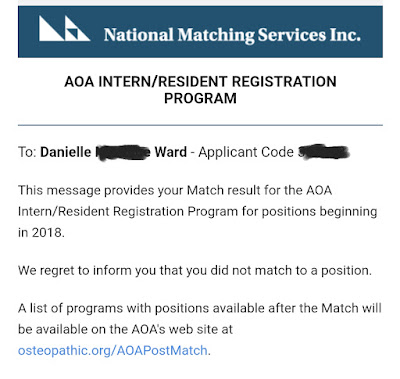
Task: Click 'AOA's web site at' text
Action: pyautogui.click(x=182, y=329)
